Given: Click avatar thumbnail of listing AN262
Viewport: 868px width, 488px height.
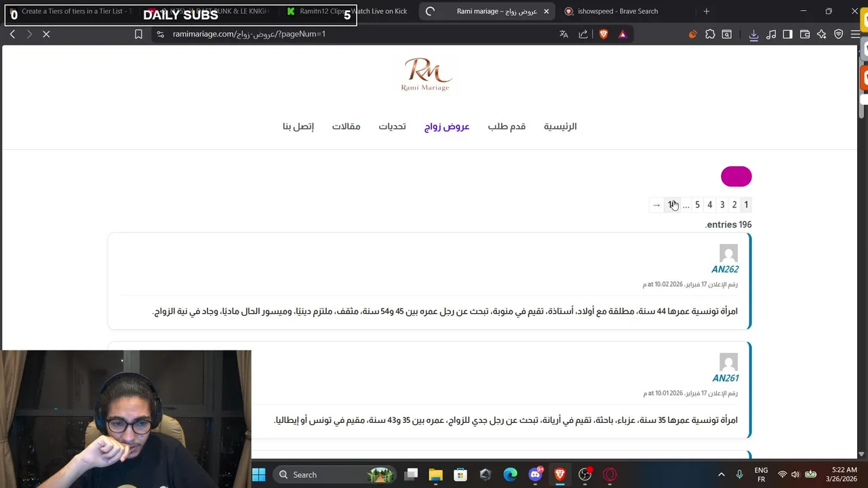Looking at the screenshot, I should coord(728,253).
